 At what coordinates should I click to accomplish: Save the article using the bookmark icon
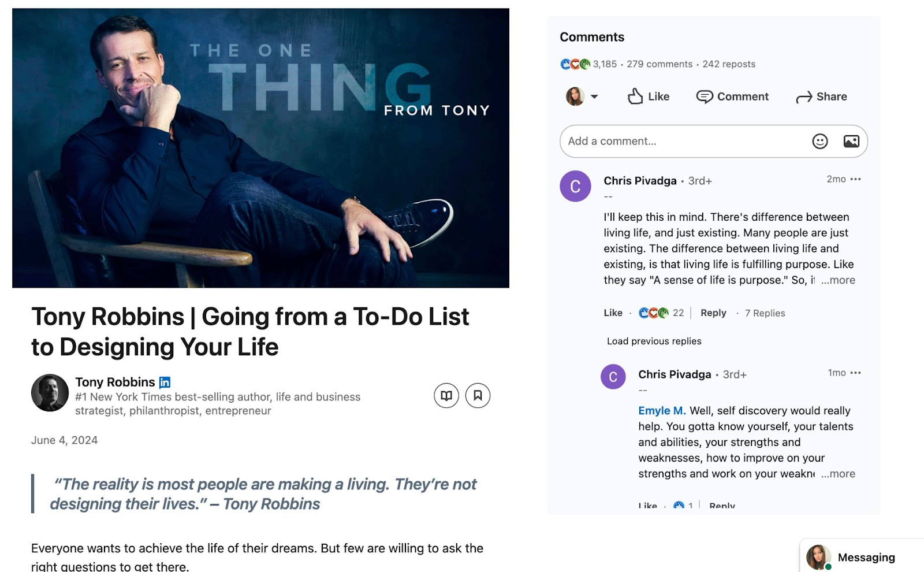pos(478,395)
